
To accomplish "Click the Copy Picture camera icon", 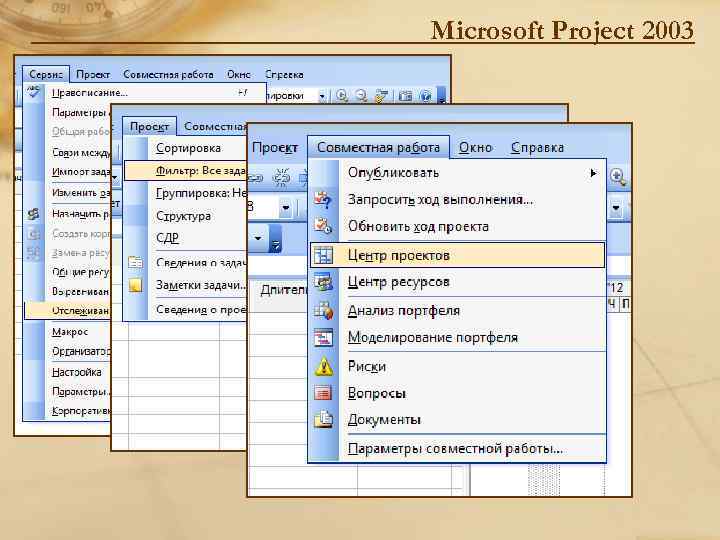I will click(x=405, y=96).
